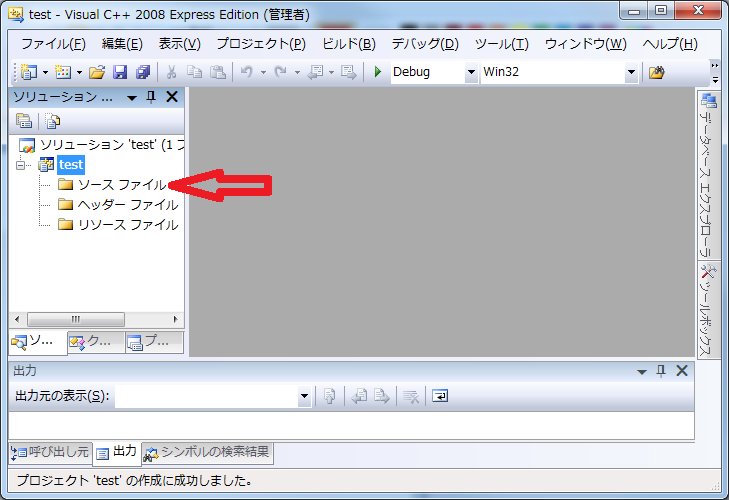The image size is (729, 500).
Task: Switch to the Solution Explorer tab
Action: (38, 343)
